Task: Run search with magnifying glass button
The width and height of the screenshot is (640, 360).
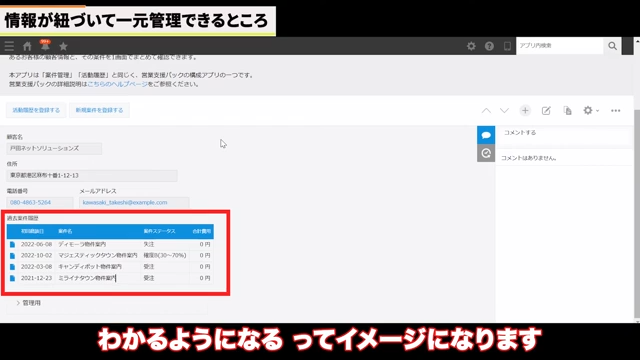Action: (x=612, y=46)
